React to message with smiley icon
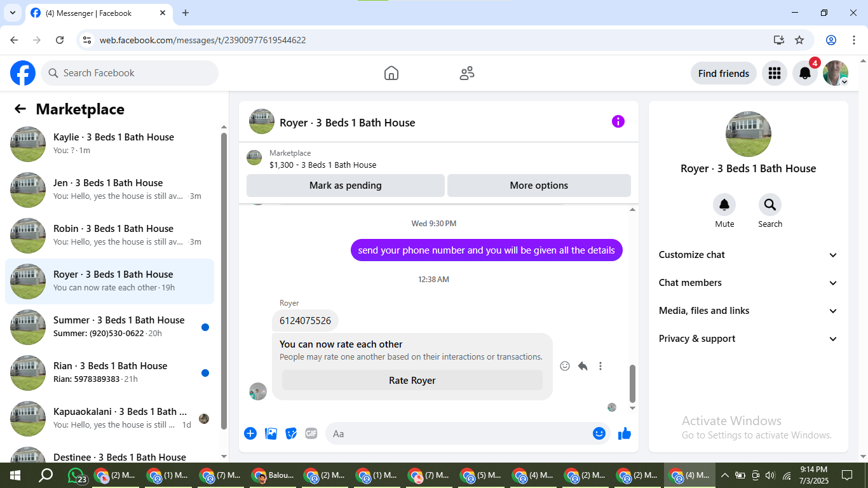The image size is (868, 488). point(565,366)
